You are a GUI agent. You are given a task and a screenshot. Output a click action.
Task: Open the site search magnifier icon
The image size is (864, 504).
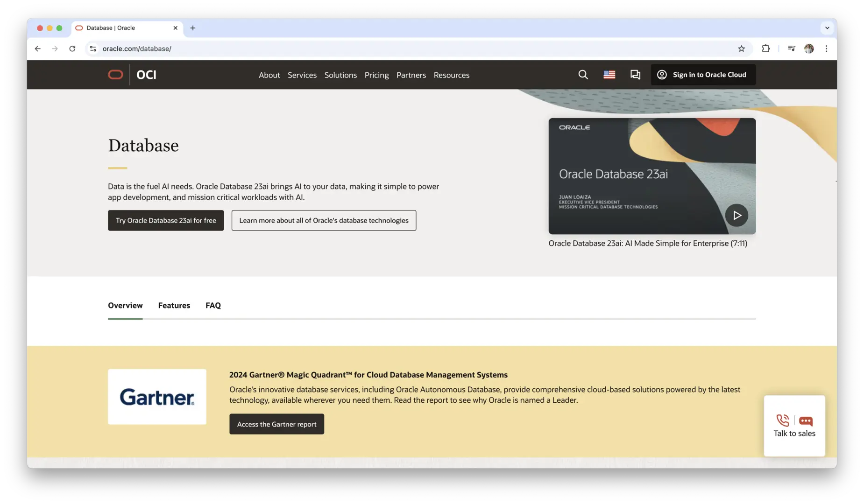tap(583, 75)
